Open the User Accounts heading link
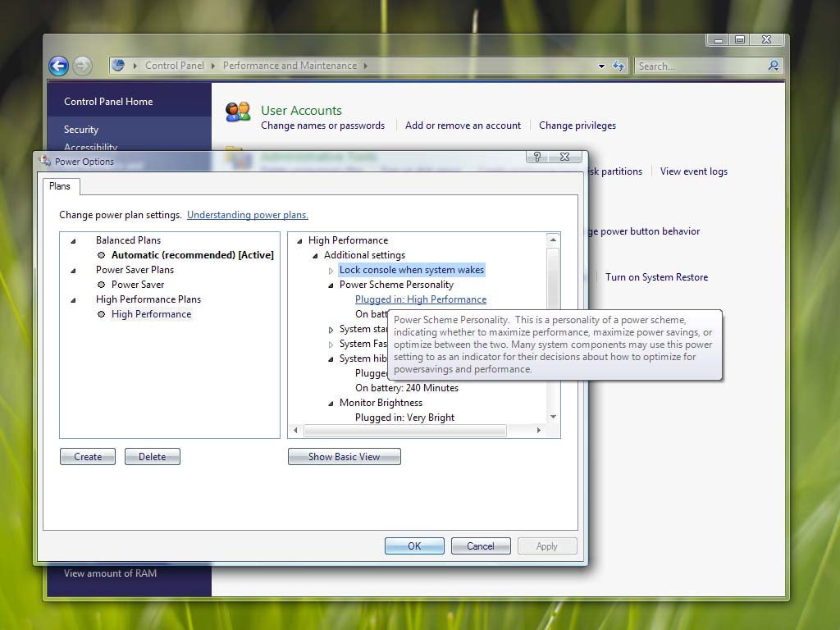Viewport: 840px width, 630px height. tap(301, 110)
